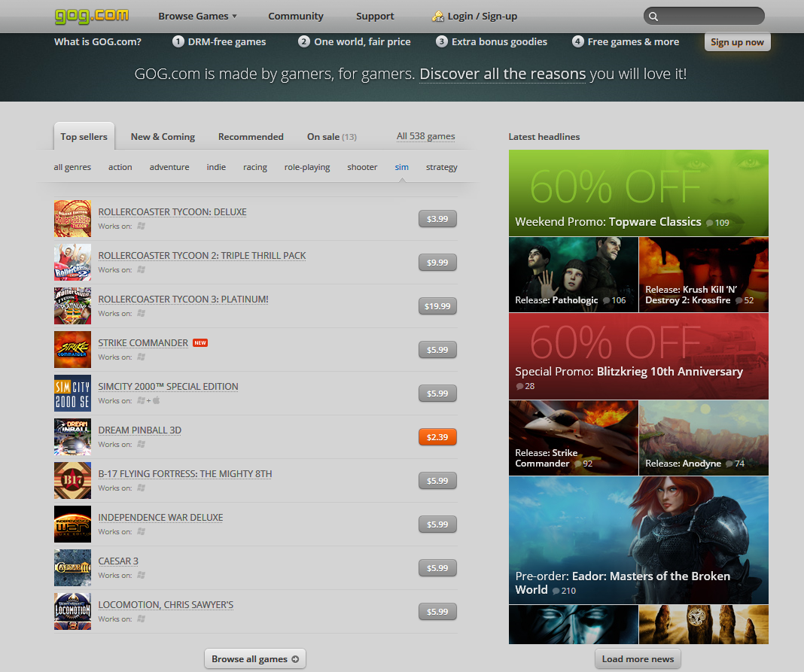Click the GOG.com logo

[91, 16]
